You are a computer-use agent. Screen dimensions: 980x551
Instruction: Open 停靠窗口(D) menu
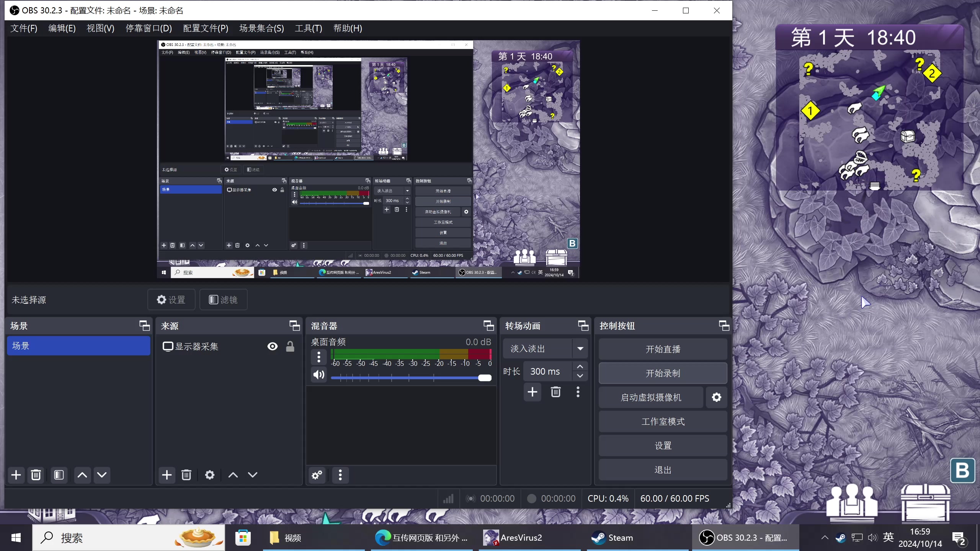click(x=149, y=28)
